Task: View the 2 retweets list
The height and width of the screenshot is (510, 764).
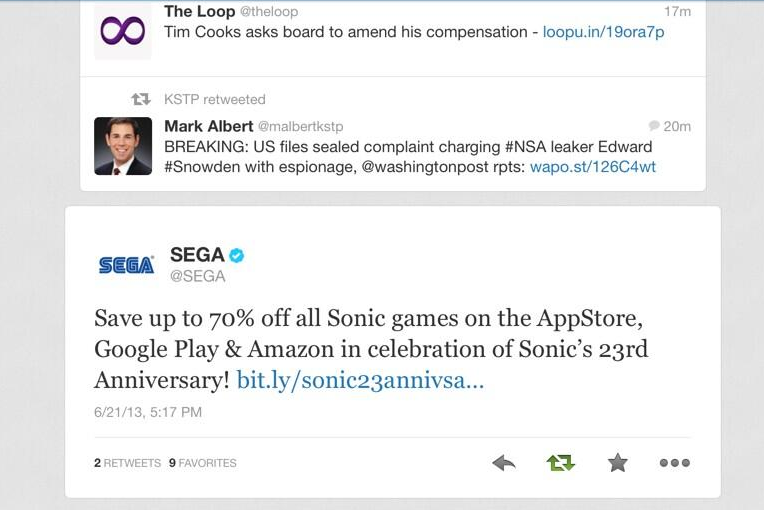Action: pyautogui.click(x=127, y=463)
